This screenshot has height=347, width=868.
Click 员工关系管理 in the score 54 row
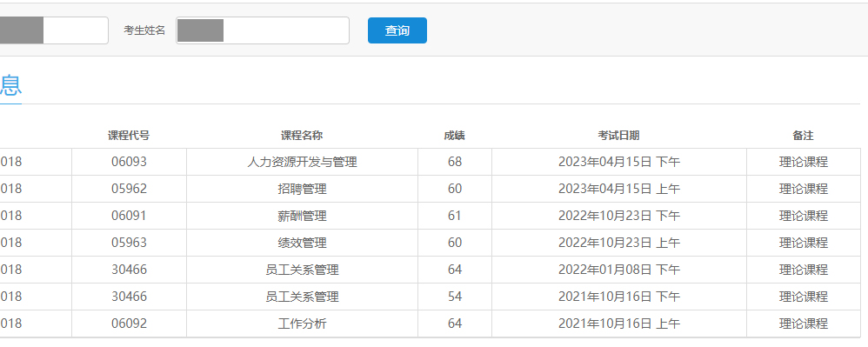point(303,297)
